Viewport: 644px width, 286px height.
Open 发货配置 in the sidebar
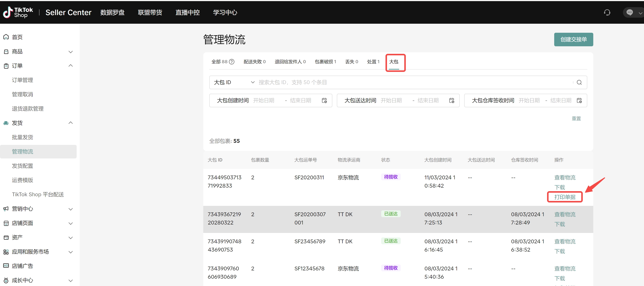click(23, 166)
